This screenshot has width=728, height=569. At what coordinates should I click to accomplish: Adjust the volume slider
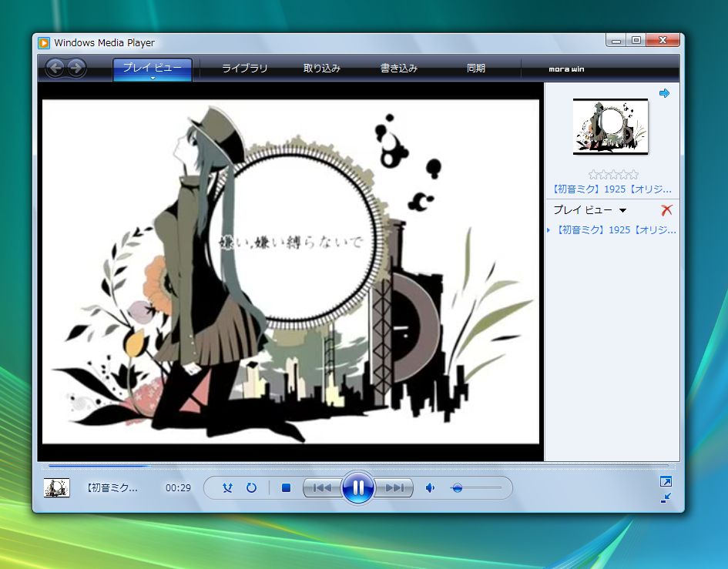pos(475,488)
